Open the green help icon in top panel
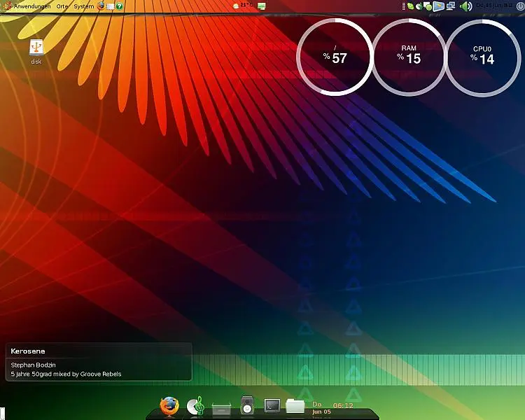The height and width of the screenshot is (420, 525). pyautogui.click(x=120, y=6)
